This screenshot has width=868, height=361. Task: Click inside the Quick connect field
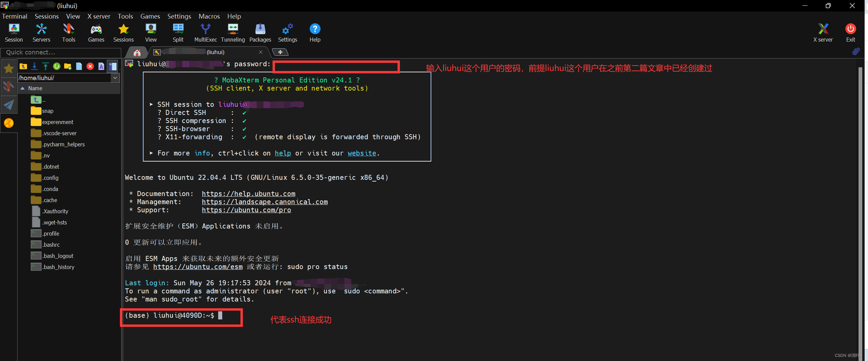click(x=61, y=52)
